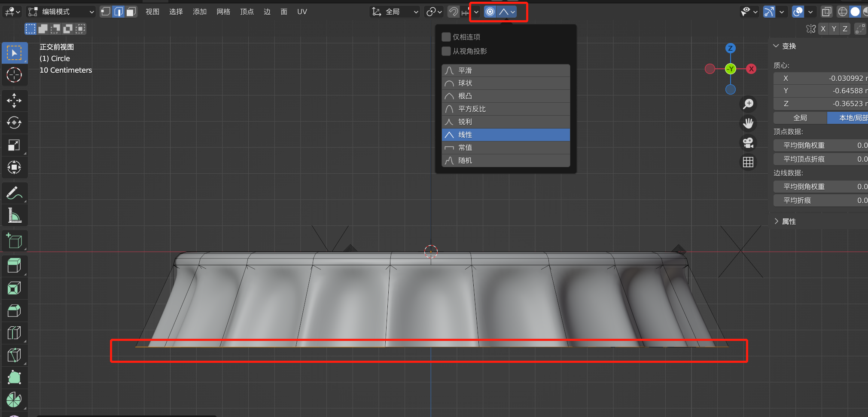The width and height of the screenshot is (868, 417).
Task: Choose 球状 falloff
Action: (x=506, y=83)
